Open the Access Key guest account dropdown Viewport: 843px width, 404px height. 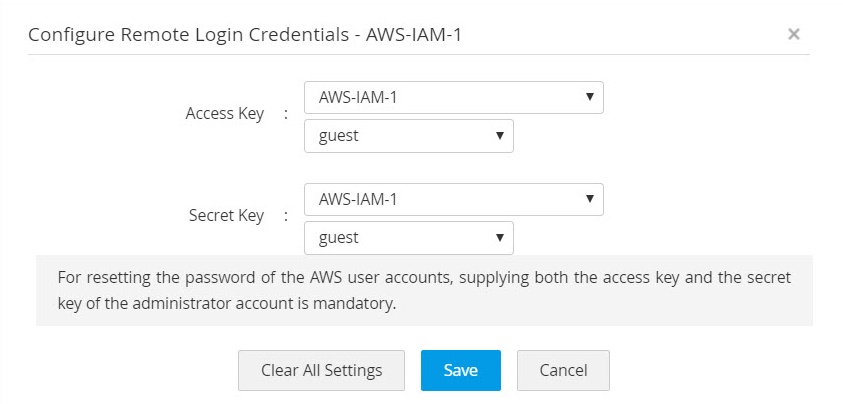point(408,136)
